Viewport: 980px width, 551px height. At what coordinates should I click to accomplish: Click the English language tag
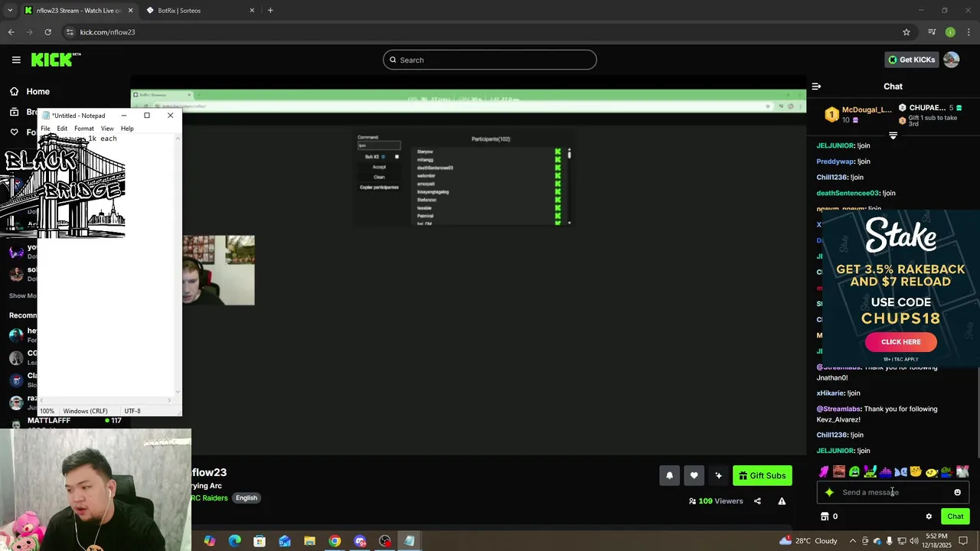pyautogui.click(x=247, y=497)
